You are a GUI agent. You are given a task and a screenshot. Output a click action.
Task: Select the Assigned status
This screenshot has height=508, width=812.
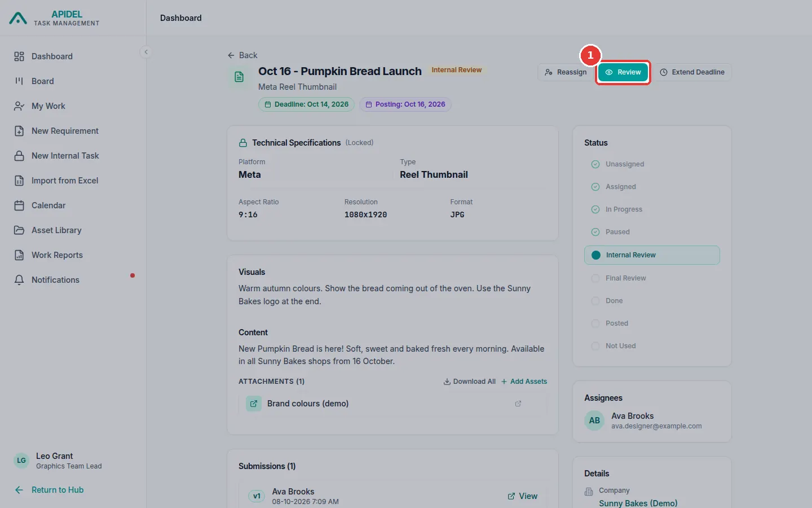tap(652, 187)
